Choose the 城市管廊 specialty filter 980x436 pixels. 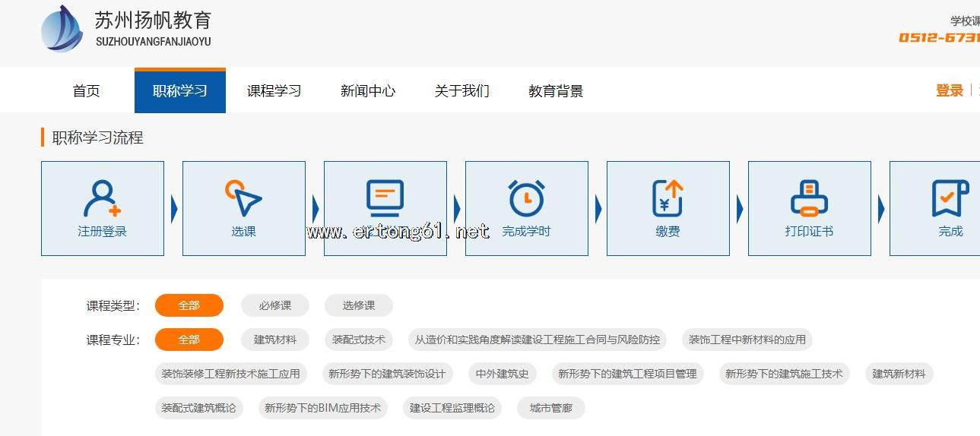coord(550,408)
